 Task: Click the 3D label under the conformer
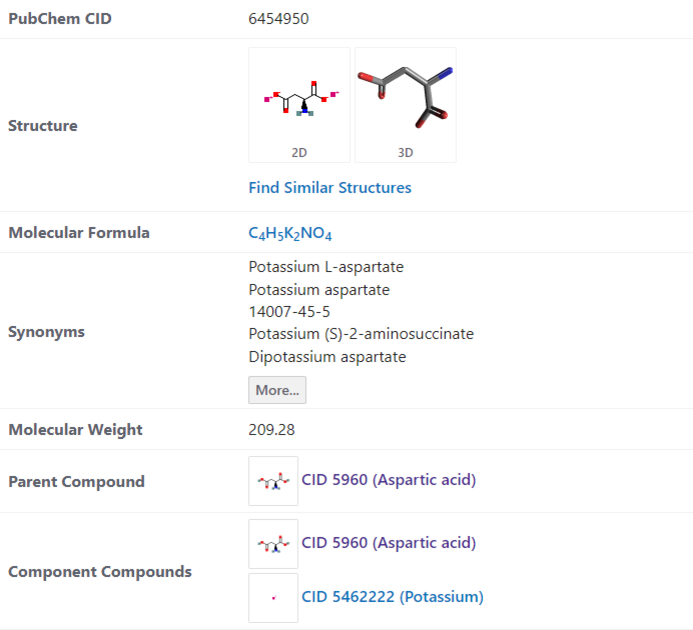(x=405, y=153)
